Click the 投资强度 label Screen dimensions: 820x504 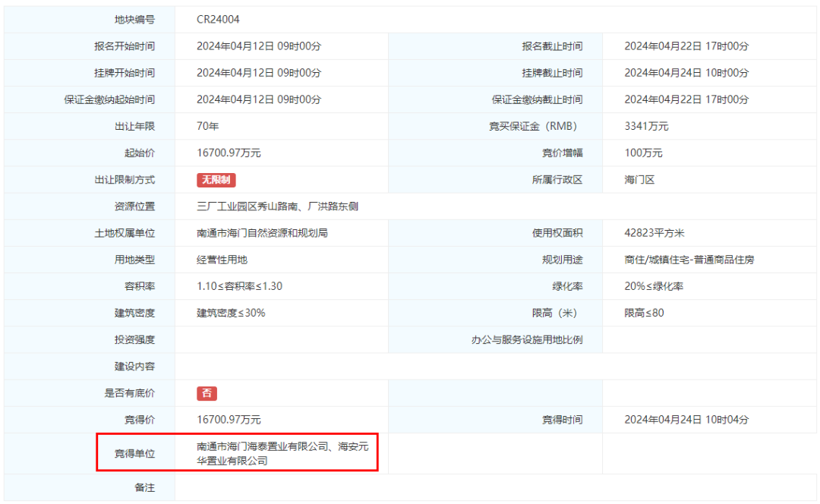pos(134,339)
